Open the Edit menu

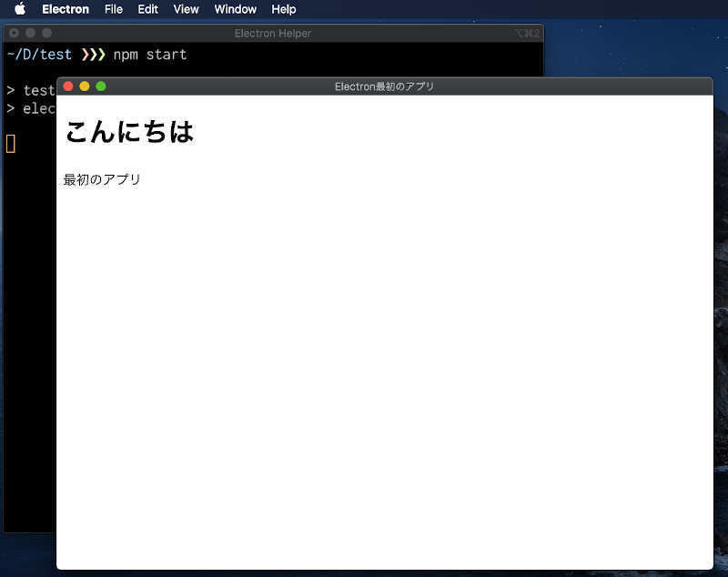(x=147, y=9)
